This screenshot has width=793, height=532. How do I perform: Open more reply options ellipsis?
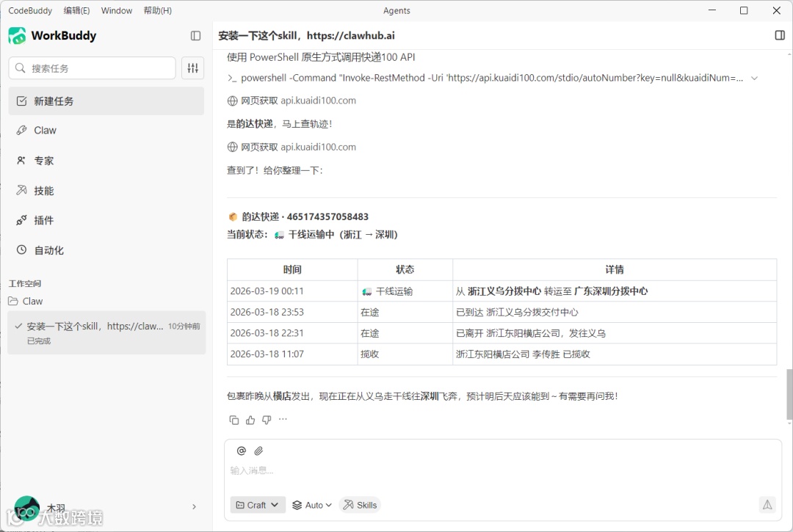click(283, 419)
